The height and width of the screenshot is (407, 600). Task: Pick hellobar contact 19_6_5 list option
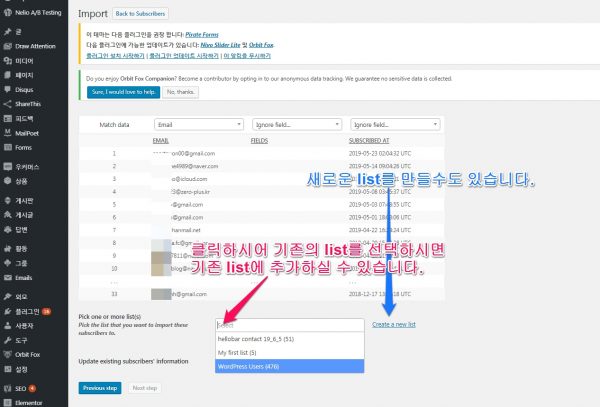pyautogui.click(x=289, y=338)
